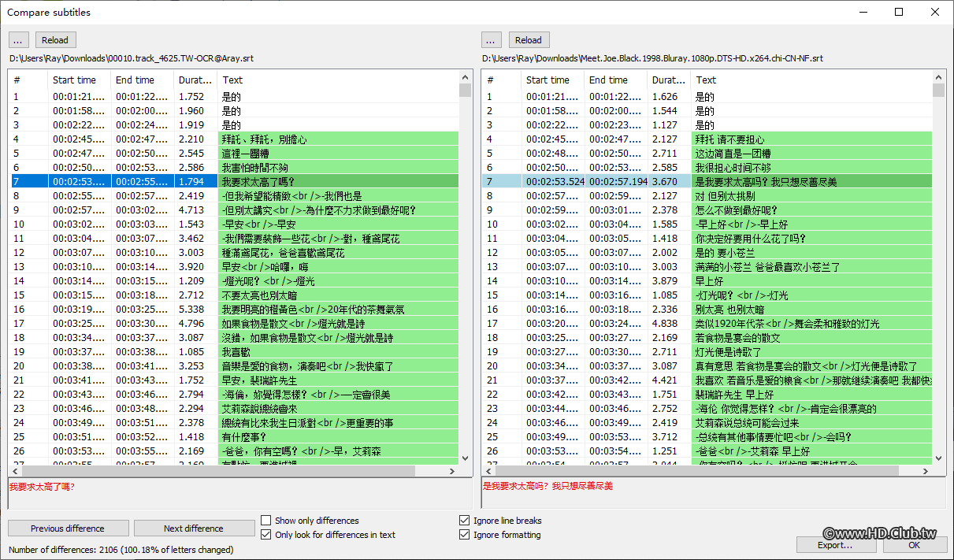Click right list vertical scrollbar down arrow

(938, 458)
